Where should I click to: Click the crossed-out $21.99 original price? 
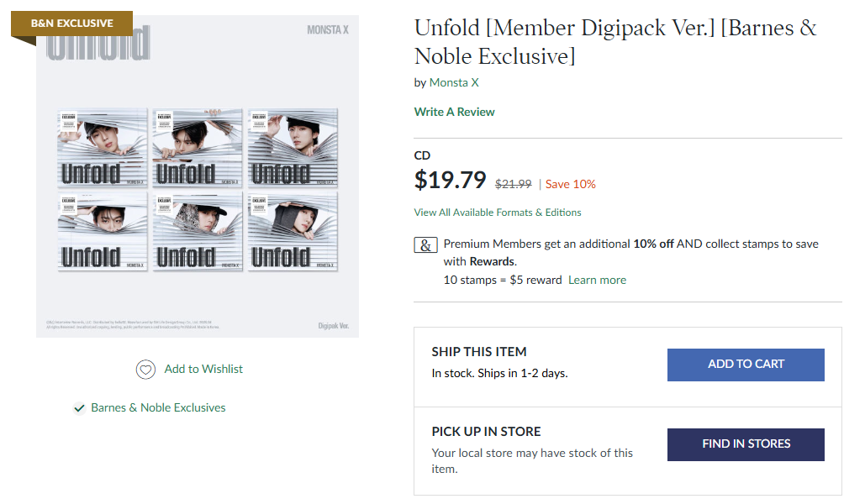[513, 184]
